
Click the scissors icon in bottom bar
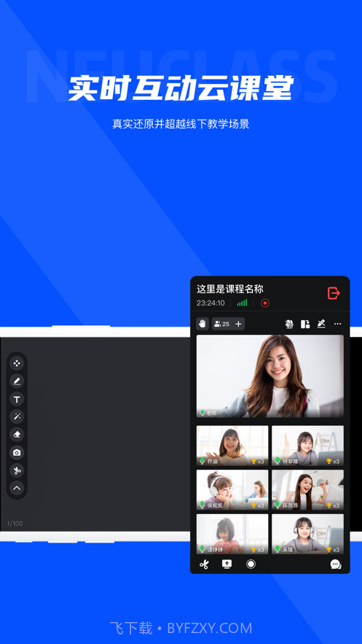204,565
